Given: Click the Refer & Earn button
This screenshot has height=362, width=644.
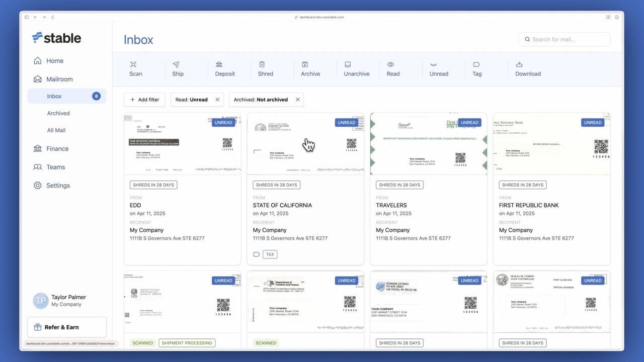Looking at the screenshot, I should [66, 327].
